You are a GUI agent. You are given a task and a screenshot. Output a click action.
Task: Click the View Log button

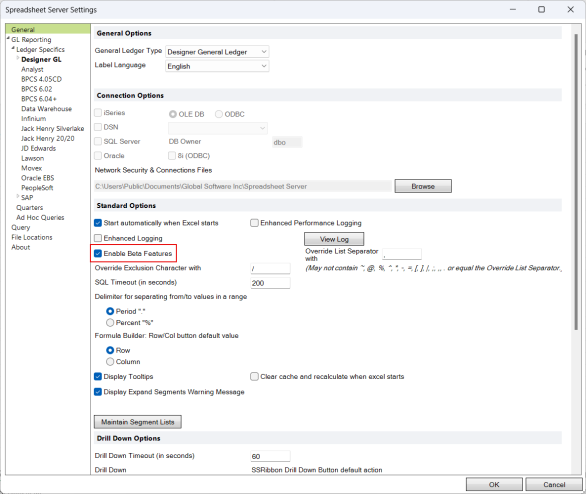pyautogui.click(x=334, y=239)
